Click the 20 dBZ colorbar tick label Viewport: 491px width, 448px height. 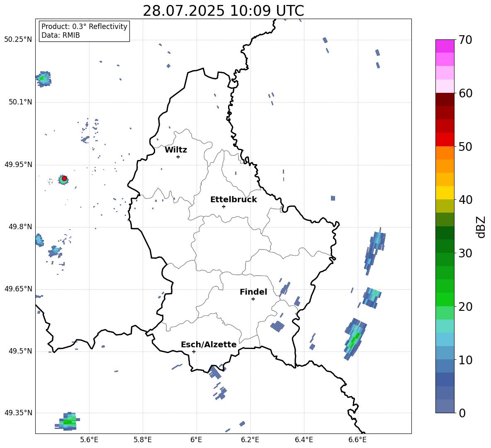tap(465, 307)
